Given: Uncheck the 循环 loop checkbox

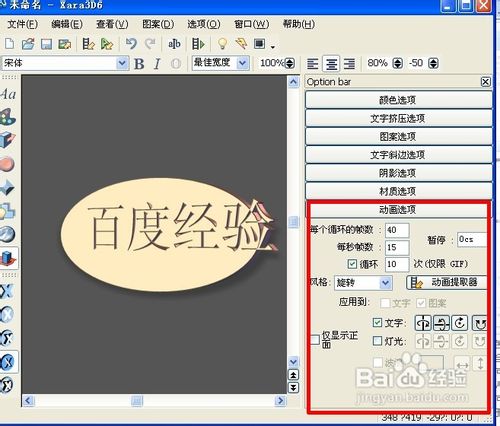Looking at the screenshot, I should coord(352,264).
